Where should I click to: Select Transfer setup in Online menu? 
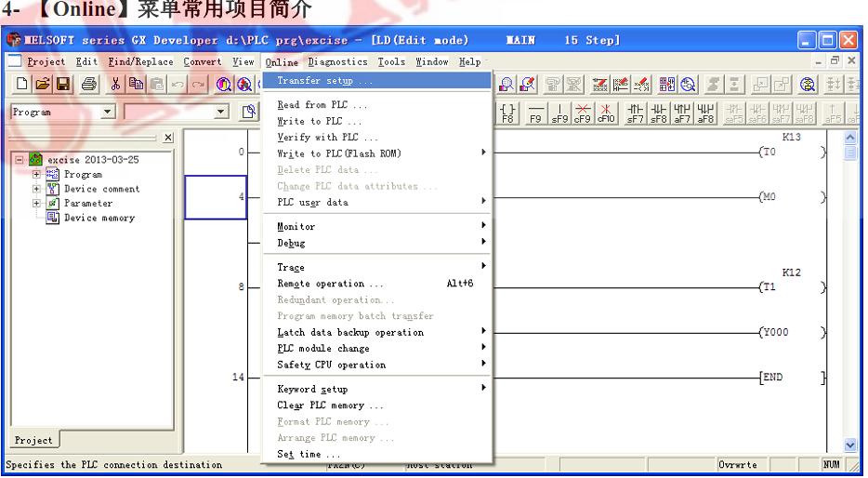tap(311, 81)
